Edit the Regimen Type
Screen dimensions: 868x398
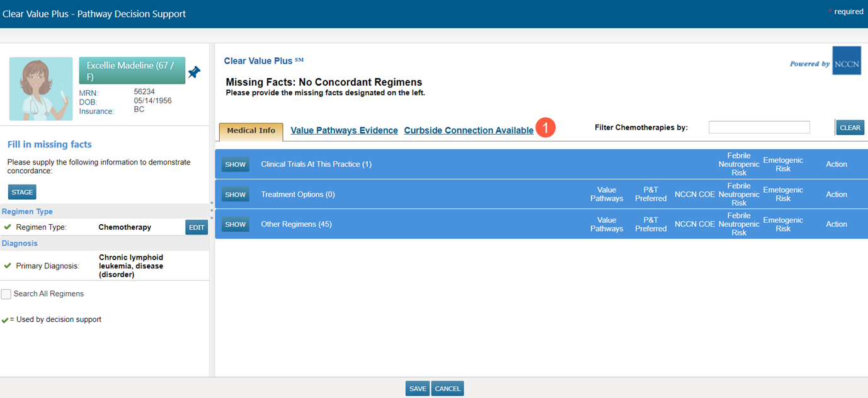[x=197, y=227]
